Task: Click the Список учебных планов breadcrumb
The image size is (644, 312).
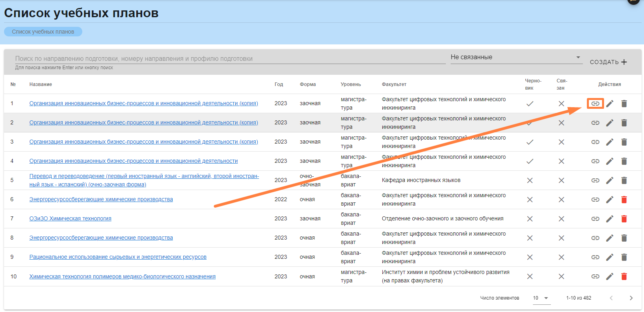Action: point(43,32)
